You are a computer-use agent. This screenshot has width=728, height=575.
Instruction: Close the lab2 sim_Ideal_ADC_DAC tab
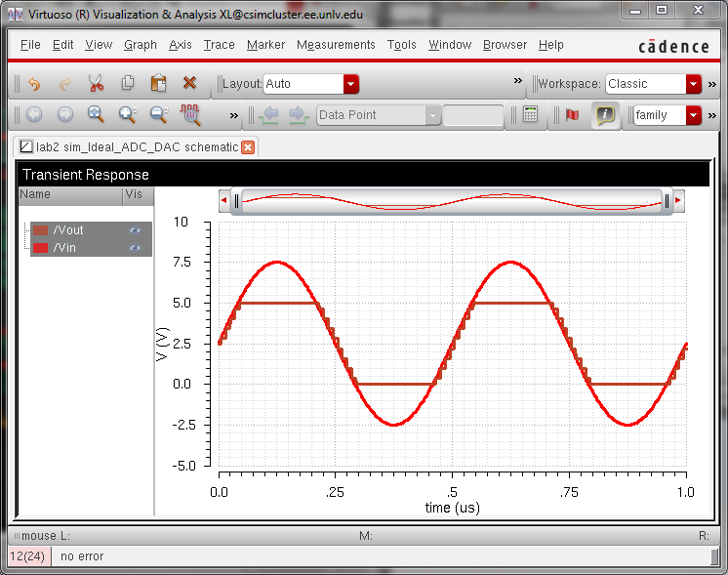click(248, 147)
